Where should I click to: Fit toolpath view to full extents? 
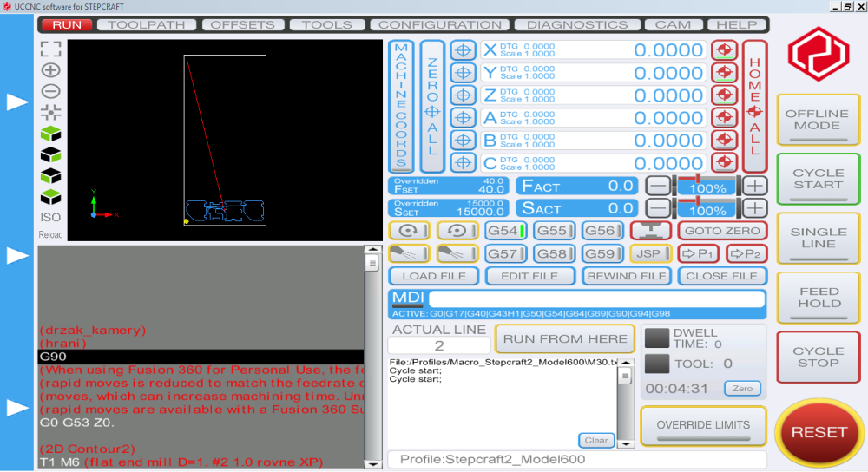point(50,49)
